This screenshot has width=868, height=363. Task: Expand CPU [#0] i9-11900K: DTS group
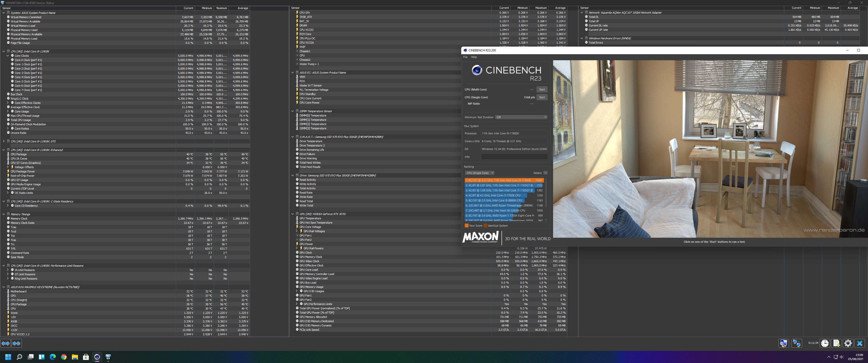pos(4,141)
